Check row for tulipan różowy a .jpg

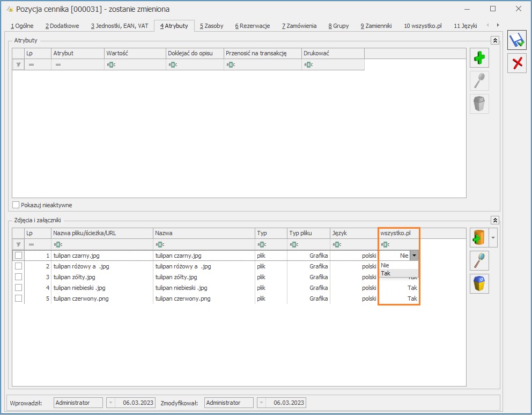18,266
